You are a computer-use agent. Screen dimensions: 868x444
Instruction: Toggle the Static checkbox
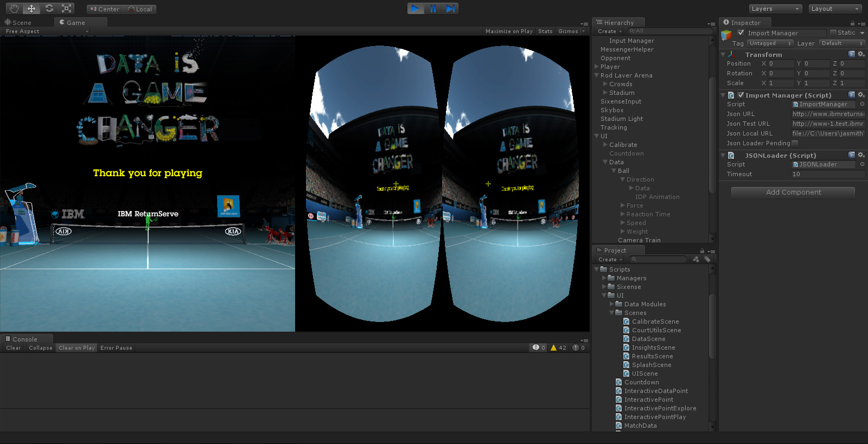point(833,33)
